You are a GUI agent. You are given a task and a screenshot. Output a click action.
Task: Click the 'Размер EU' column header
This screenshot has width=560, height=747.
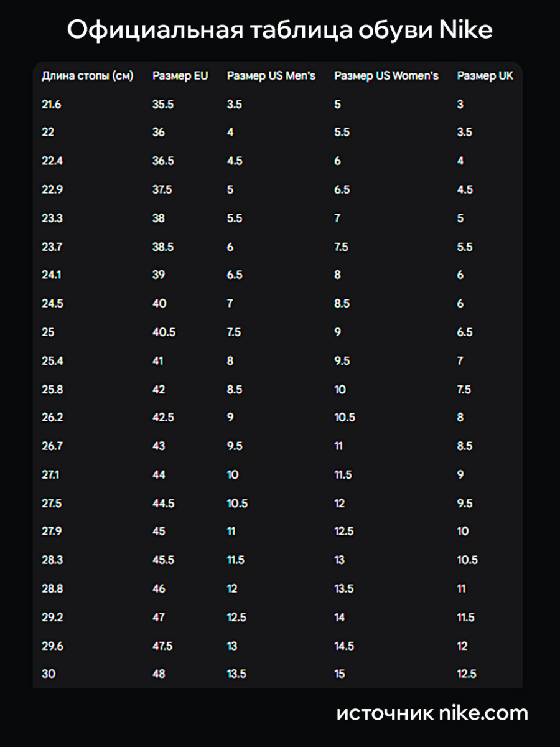(180, 76)
